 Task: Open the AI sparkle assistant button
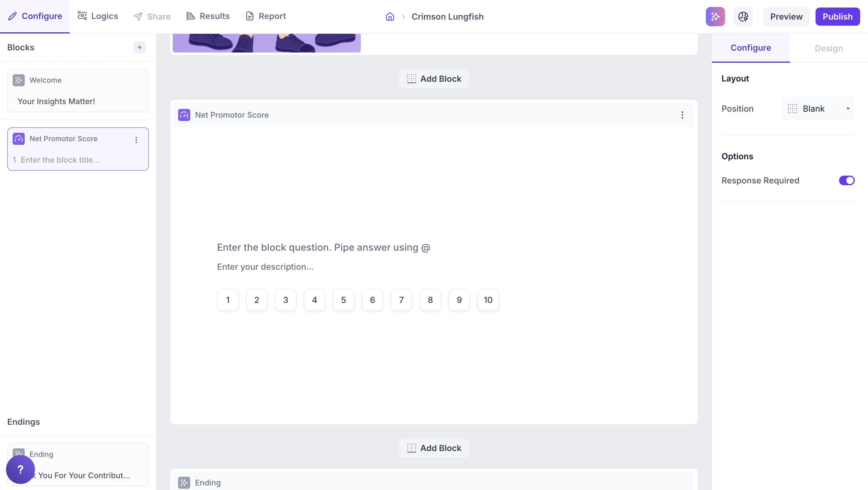(715, 17)
